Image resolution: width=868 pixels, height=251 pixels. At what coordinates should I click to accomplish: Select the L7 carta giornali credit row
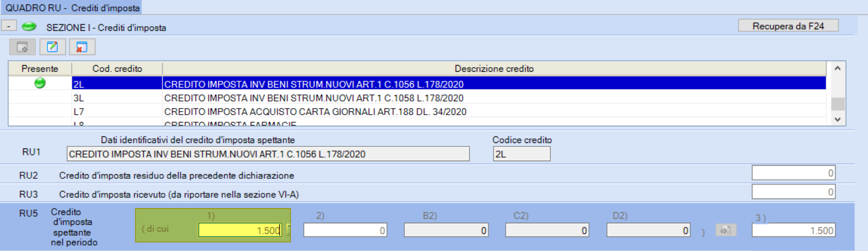point(315,112)
